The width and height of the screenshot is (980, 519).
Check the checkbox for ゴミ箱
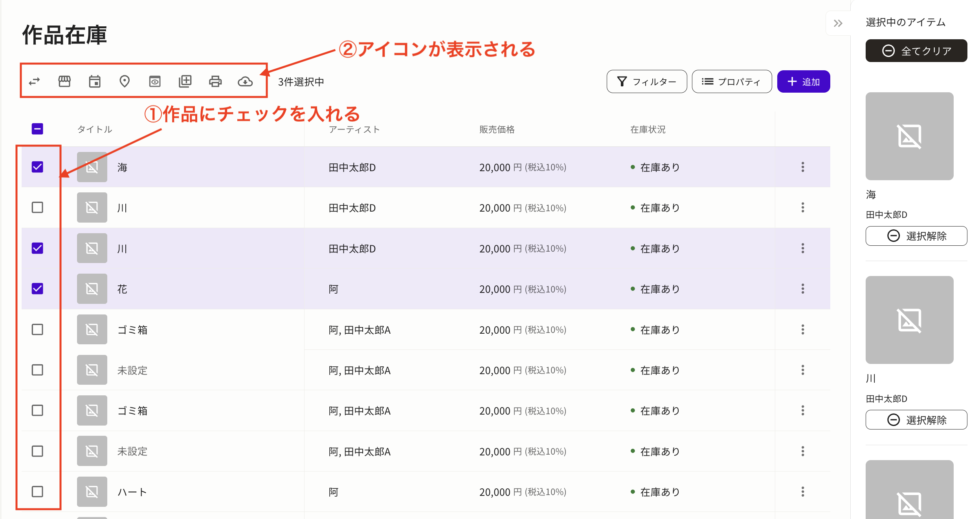click(37, 330)
